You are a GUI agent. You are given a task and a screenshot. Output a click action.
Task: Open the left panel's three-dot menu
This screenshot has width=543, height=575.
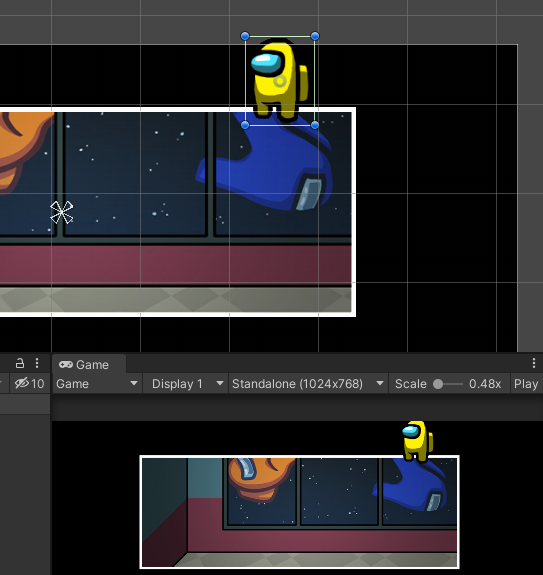(x=37, y=363)
